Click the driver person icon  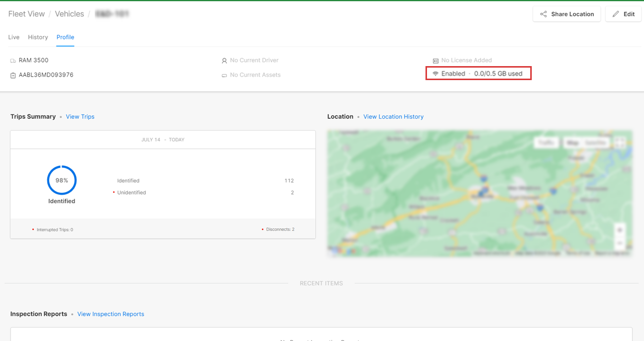(225, 61)
